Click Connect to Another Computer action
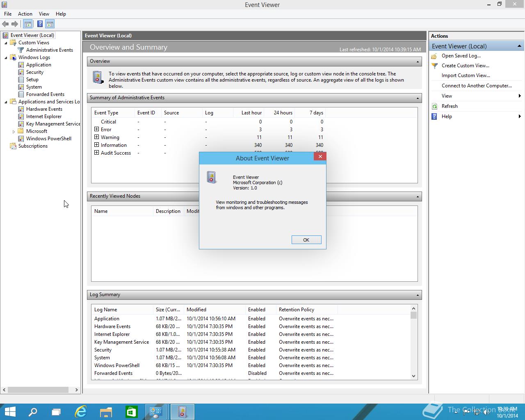Image resolution: width=525 pixels, height=420 pixels. coord(477,86)
